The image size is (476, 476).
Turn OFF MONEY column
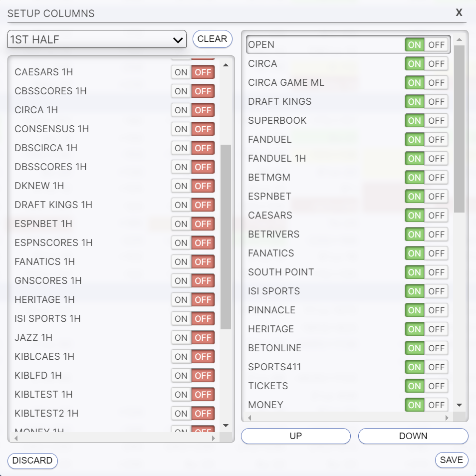coord(436,405)
